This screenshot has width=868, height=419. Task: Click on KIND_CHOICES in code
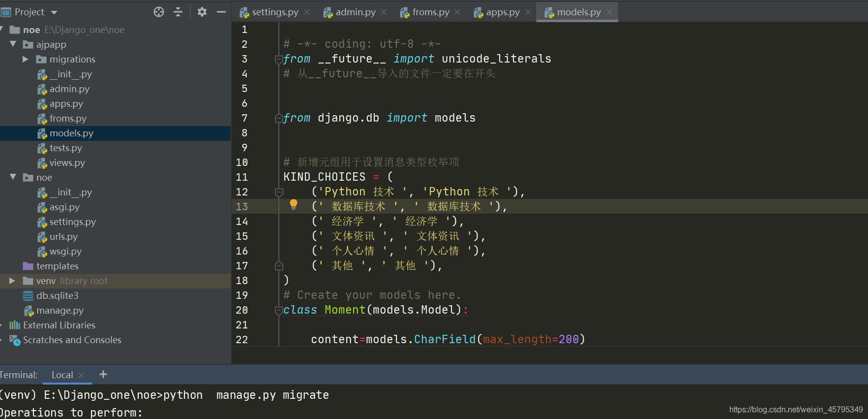point(325,177)
